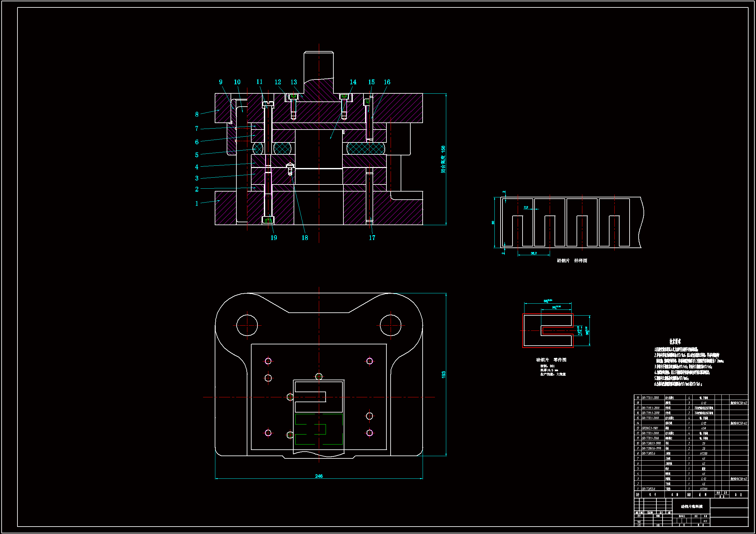Click part callout number 19

(x=274, y=238)
